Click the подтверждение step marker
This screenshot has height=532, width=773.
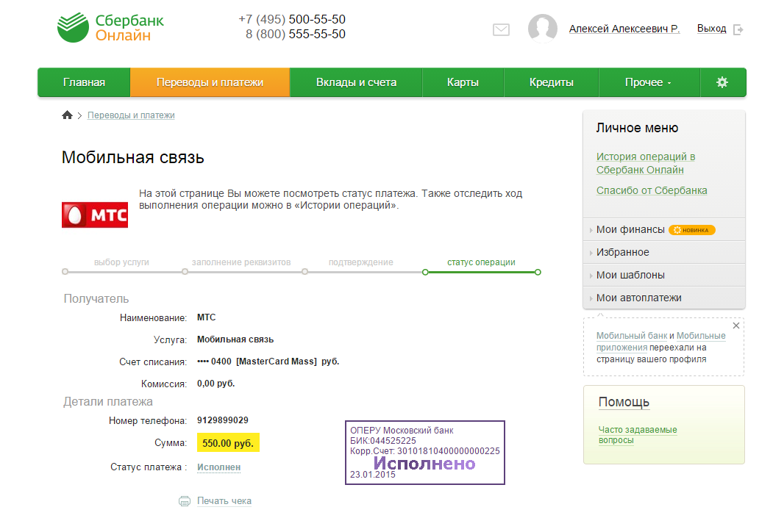[x=305, y=272]
